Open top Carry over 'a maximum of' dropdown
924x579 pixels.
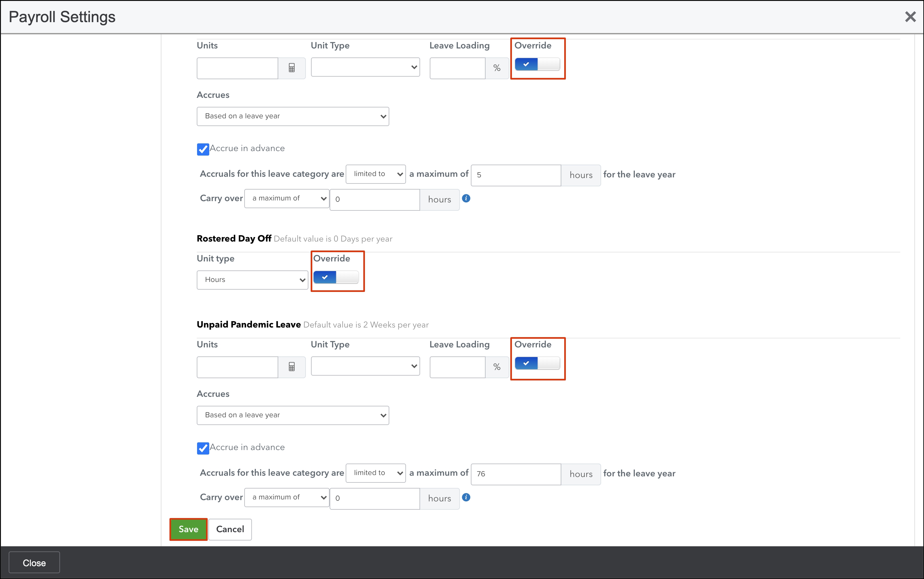click(287, 198)
